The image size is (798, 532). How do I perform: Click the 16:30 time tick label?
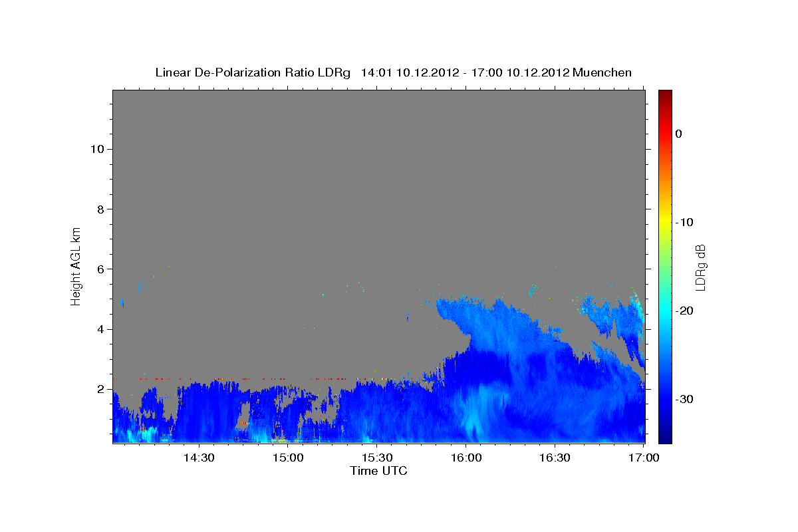point(555,458)
